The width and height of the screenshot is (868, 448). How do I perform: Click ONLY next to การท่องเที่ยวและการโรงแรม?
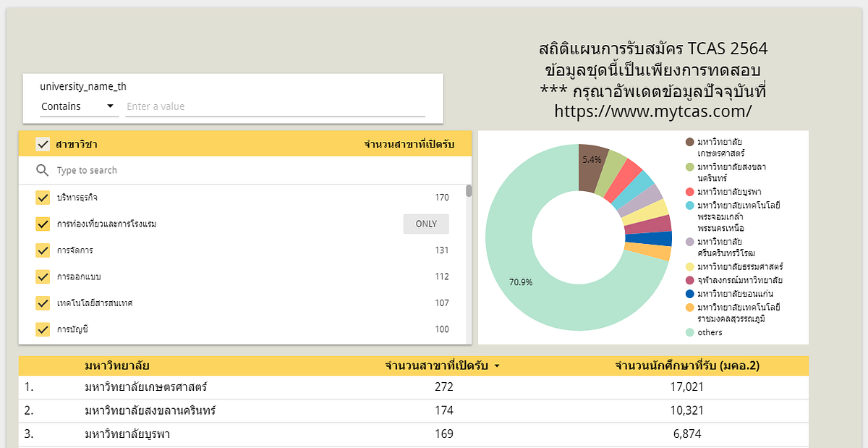(425, 224)
